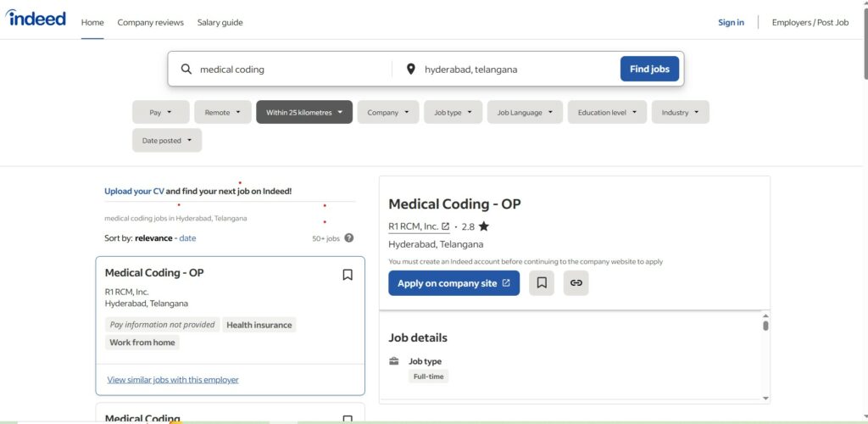Image resolution: width=868 pixels, height=424 pixels.
Task: Go to Company reviews tab
Action: [x=150, y=23]
